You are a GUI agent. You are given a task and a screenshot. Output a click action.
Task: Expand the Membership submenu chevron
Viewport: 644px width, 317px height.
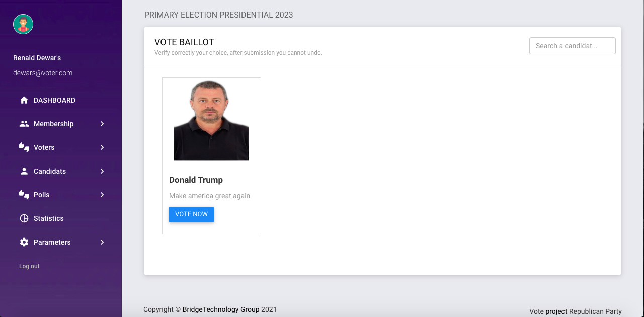coord(102,123)
